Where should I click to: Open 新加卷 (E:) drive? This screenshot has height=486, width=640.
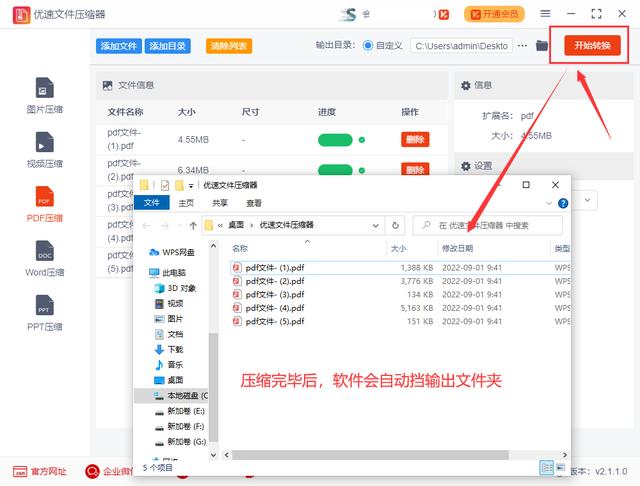coord(180,411)
